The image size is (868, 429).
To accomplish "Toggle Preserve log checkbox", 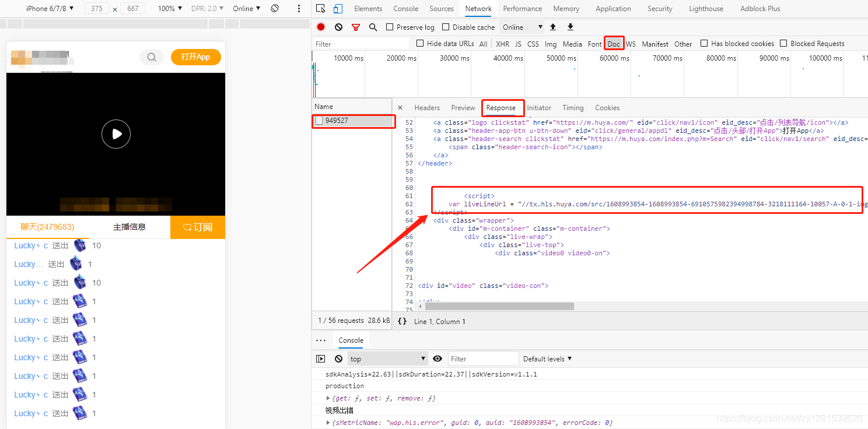I will 390,27.
